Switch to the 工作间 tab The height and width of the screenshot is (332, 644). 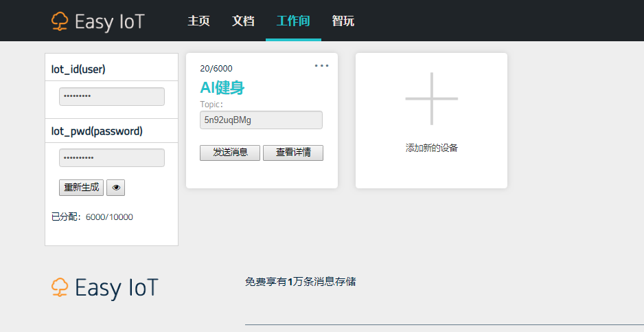[293, 21]
